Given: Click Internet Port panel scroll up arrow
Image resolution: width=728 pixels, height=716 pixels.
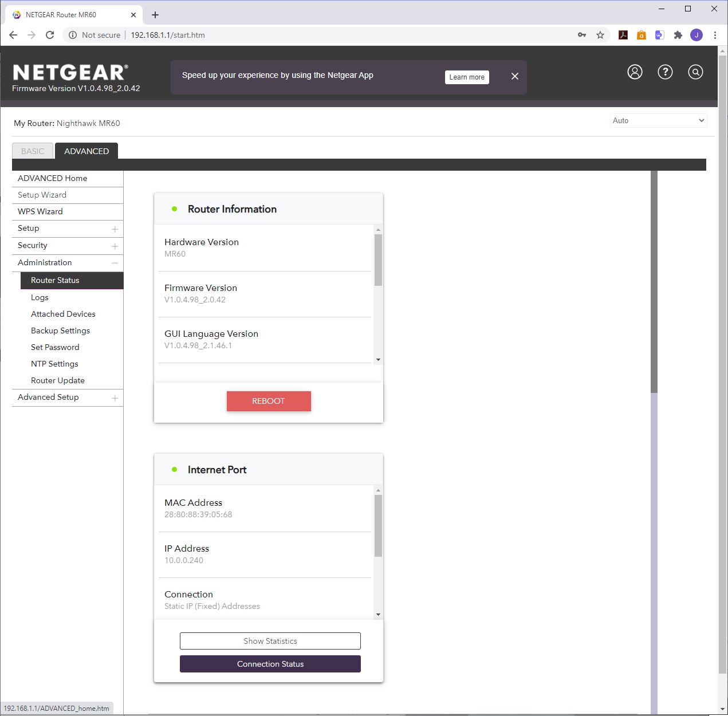Looking at the screenshot, I should pyautogui.click(x=378, y=490).
